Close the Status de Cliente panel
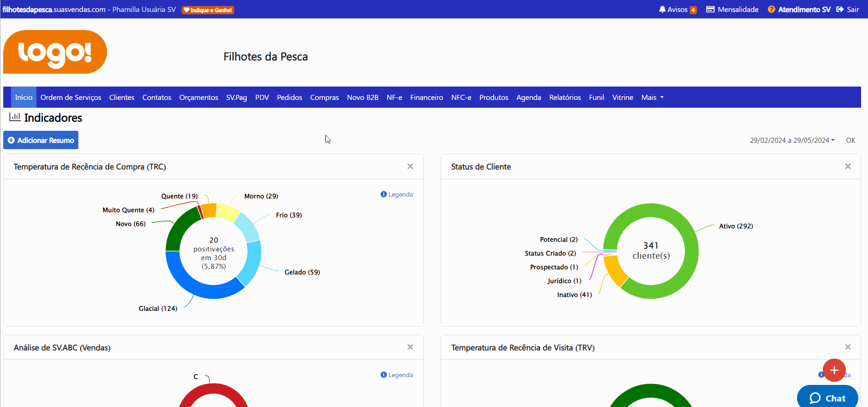Viewport: 868px width, 407px height. (848, 166)
